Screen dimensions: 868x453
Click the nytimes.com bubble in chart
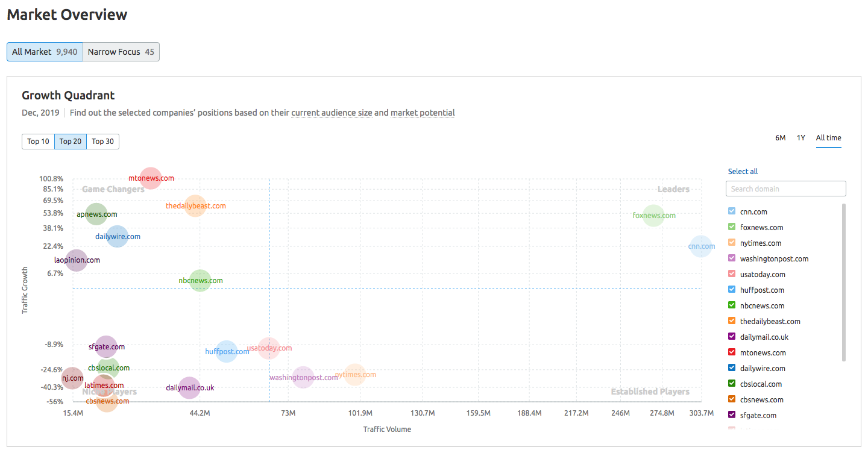(355, 375)
